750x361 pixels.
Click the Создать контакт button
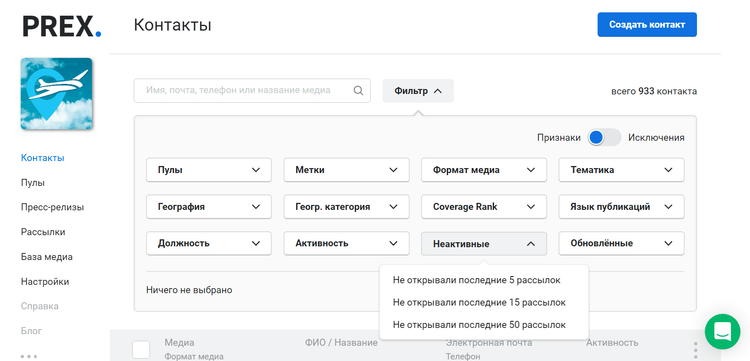pos(647,25)
